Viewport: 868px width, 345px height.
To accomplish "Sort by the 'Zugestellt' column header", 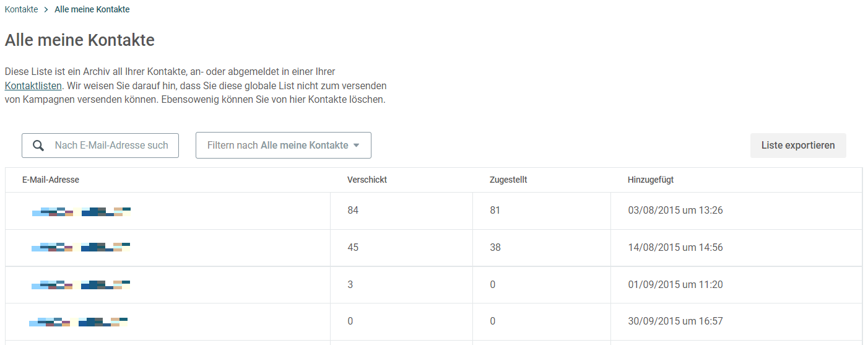I will [508, 180].
